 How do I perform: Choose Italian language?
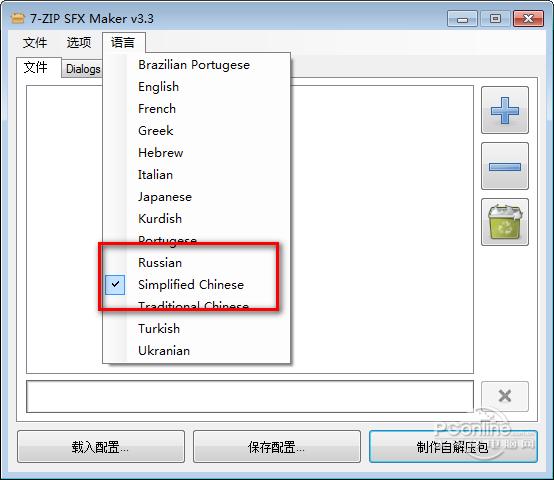tap(196, 175)
